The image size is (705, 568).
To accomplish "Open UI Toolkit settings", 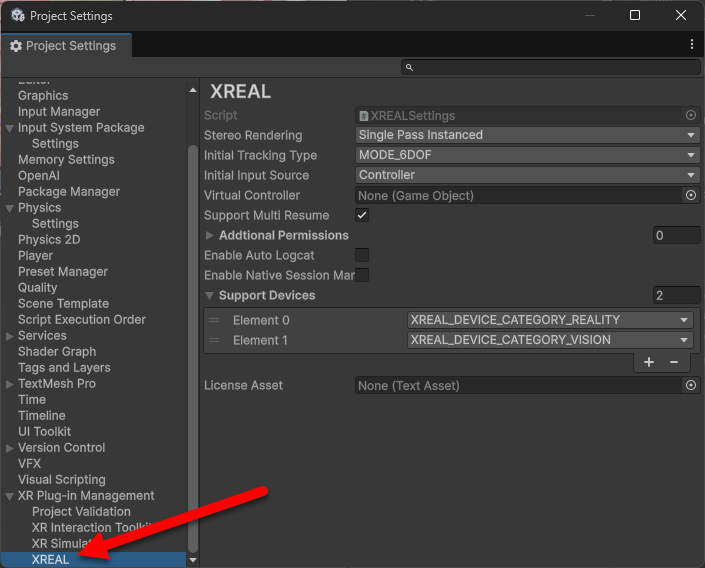I will pos(45,432).
